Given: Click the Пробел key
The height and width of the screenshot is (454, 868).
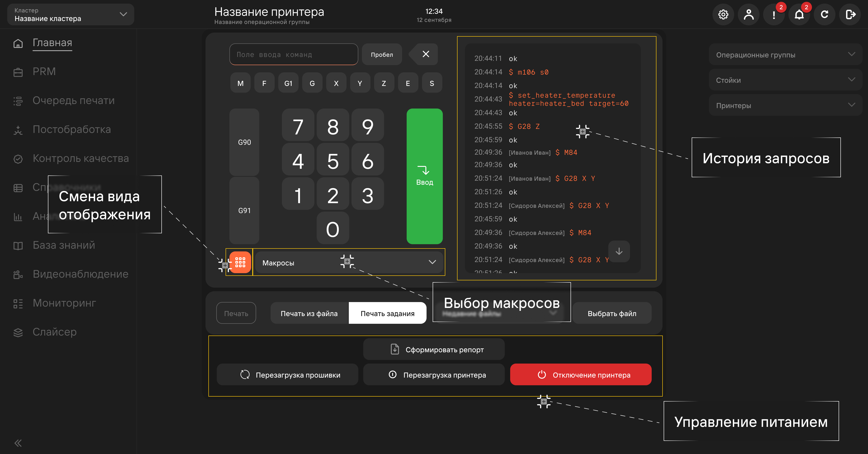Looking at the screenshot, I should [382, 54].
